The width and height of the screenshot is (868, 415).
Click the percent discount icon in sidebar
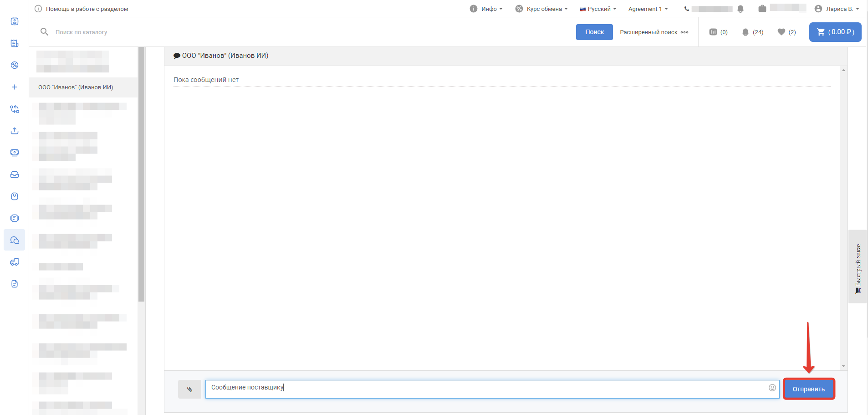[x=15, y=65]
